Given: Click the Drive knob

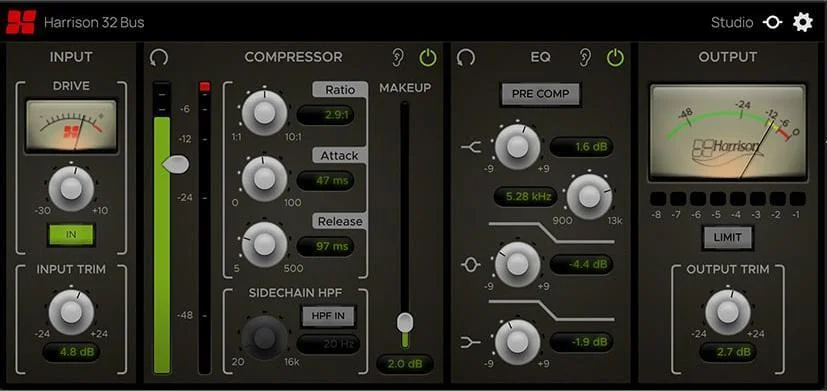Looking at the screenshot, I should (x=71, y=189).
